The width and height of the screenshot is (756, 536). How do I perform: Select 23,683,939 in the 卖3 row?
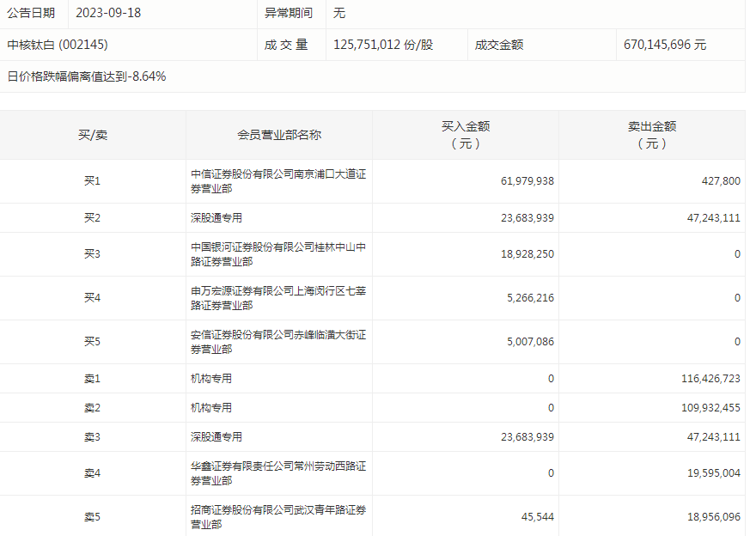527,437
